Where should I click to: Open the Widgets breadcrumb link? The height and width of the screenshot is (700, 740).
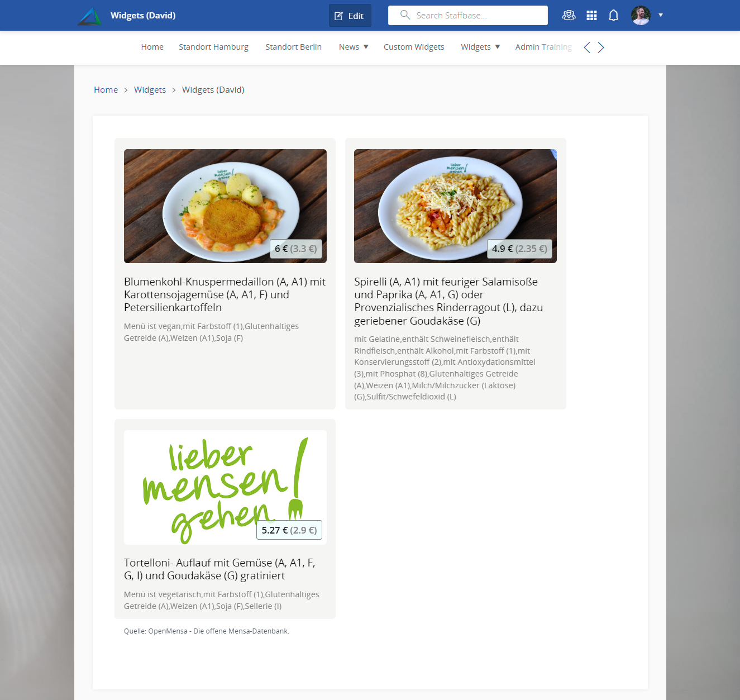tap(150, 89)
